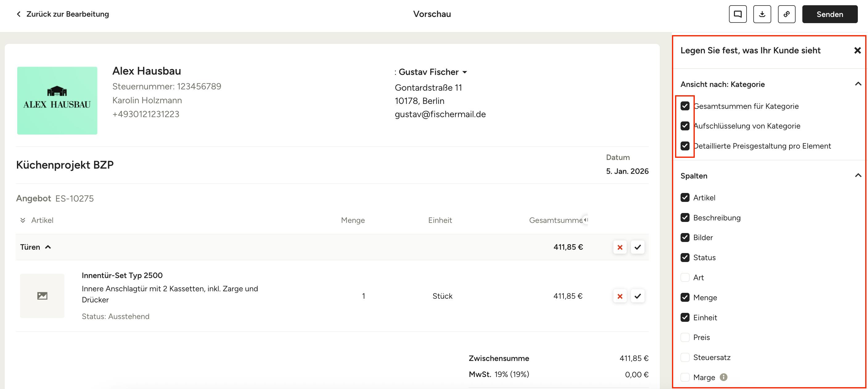The height and width of the screenshot is (389, 868).
Task: Open the comment icon button in header
Action: pos(738,14)
